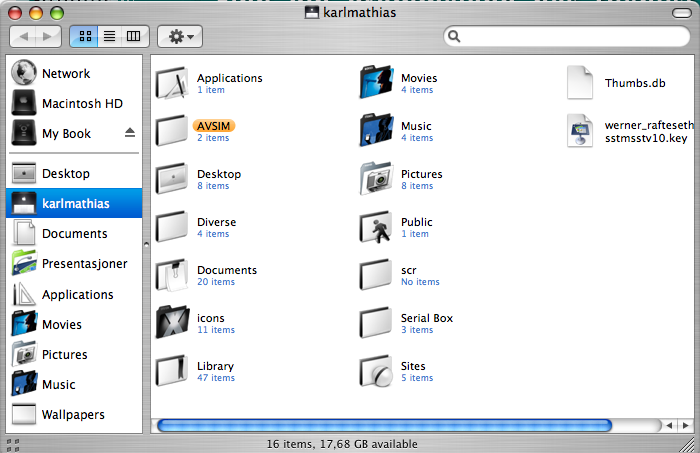Open the icons folder with X logo
The height and width of the screenshot is (453, 700).
pyautogui.click(x=172, y=323)
